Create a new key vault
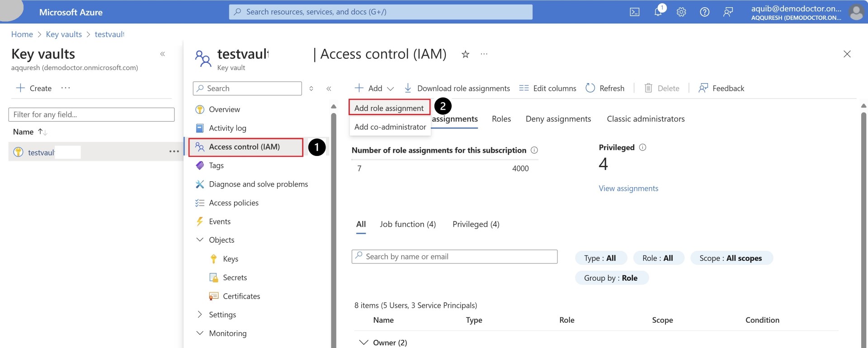The width and height of the screenshot is (868, 348). click(x=34, y=88)
